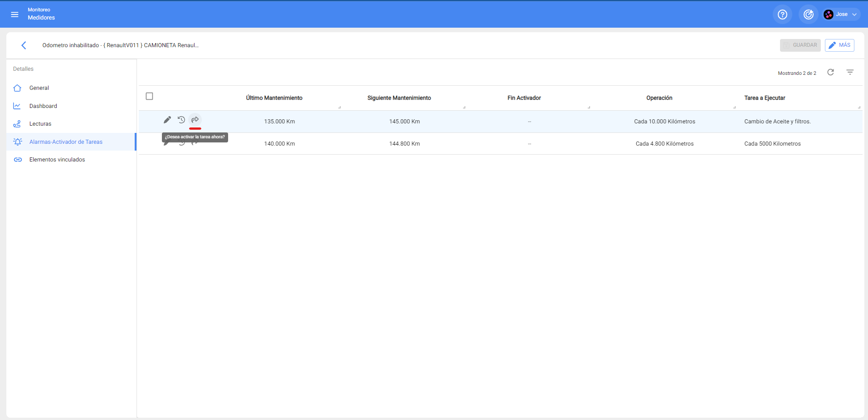
Task: Switch to the Dashboard section
Action: click(43, 106)
